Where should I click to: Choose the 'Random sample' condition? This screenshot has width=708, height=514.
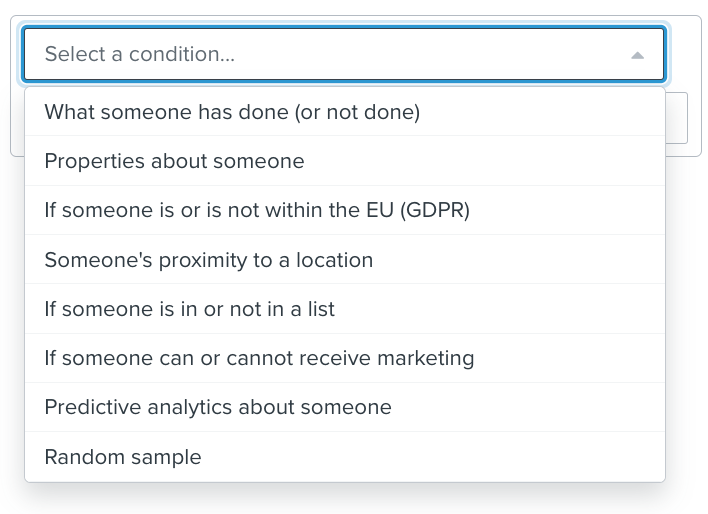point(123,457)
